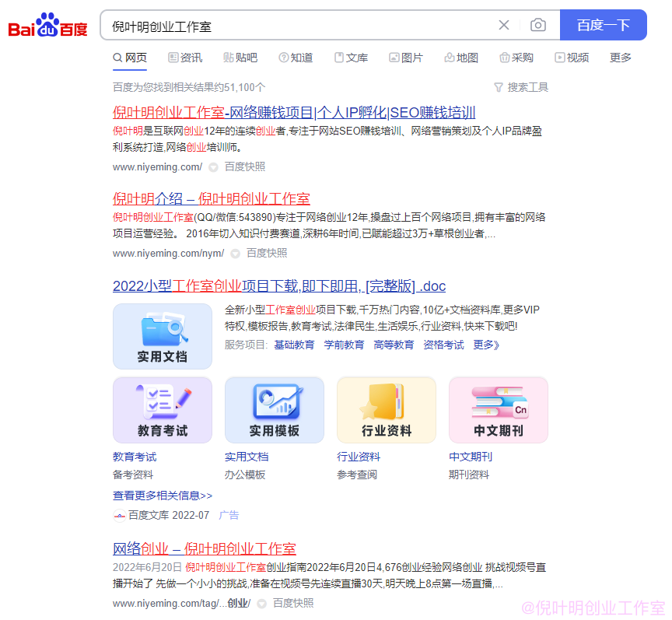
Task: Click 查看更多相关信息>> link
Action: click(x=163, y=496)
